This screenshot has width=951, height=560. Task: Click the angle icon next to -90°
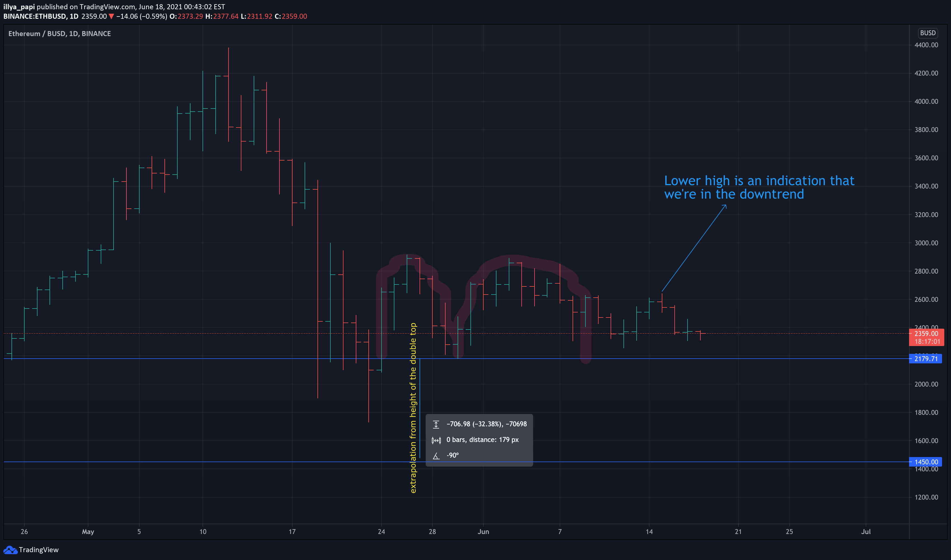(x=436, y=456)
